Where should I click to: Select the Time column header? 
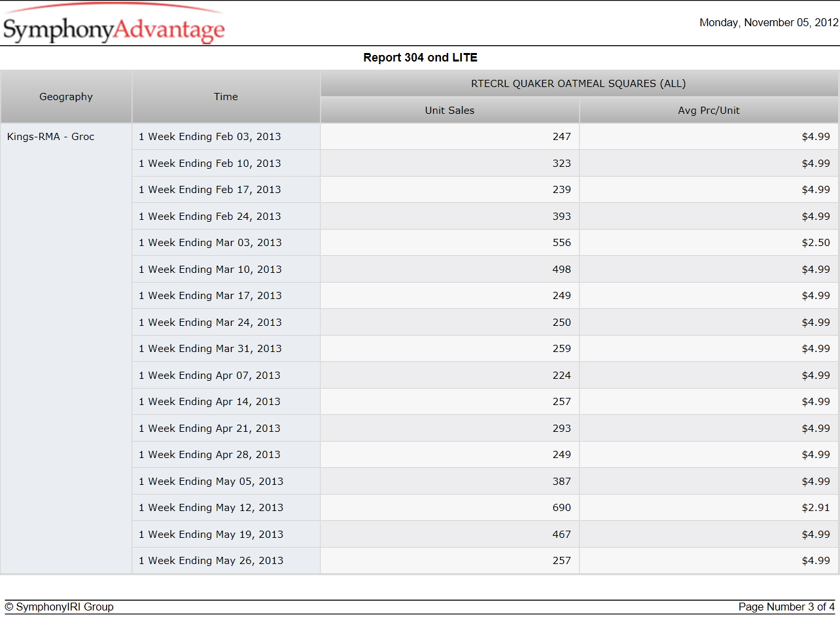pyautogui.click(x=226, y=97)
